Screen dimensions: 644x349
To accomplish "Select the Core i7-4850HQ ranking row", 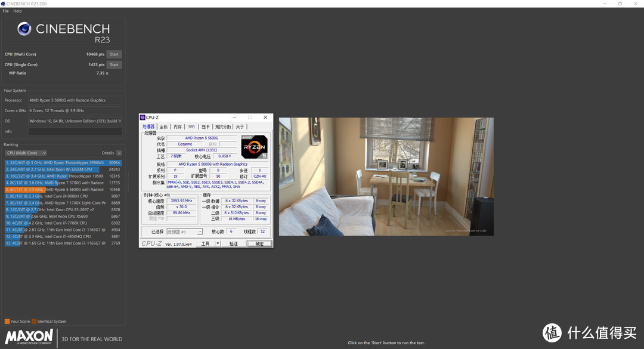I will (x=63, y=236).
